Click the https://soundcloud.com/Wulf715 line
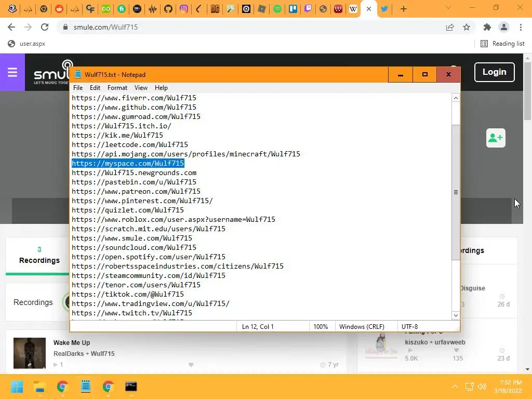 point(134,247)
